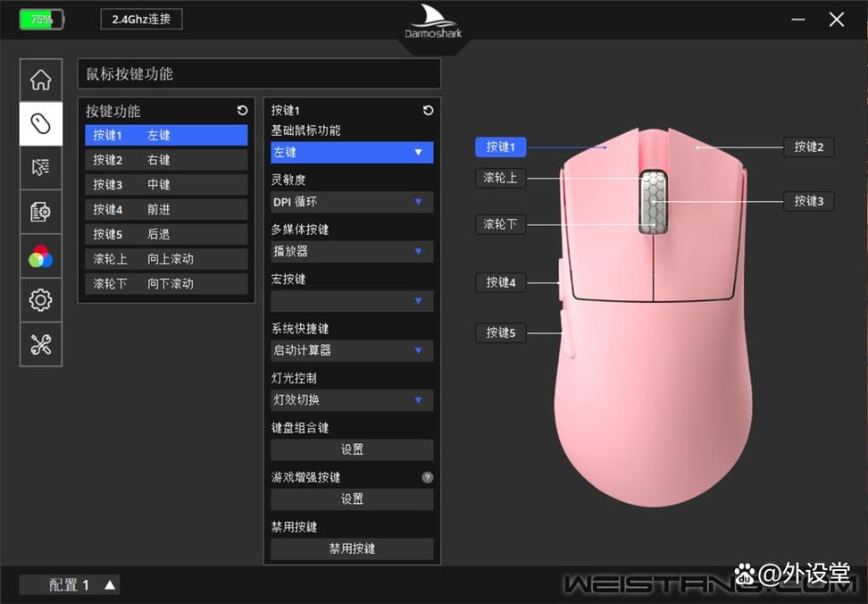868x604 pixels.
Task: Open the wrench tools sidebar icon
Action: tap(40, 345)
